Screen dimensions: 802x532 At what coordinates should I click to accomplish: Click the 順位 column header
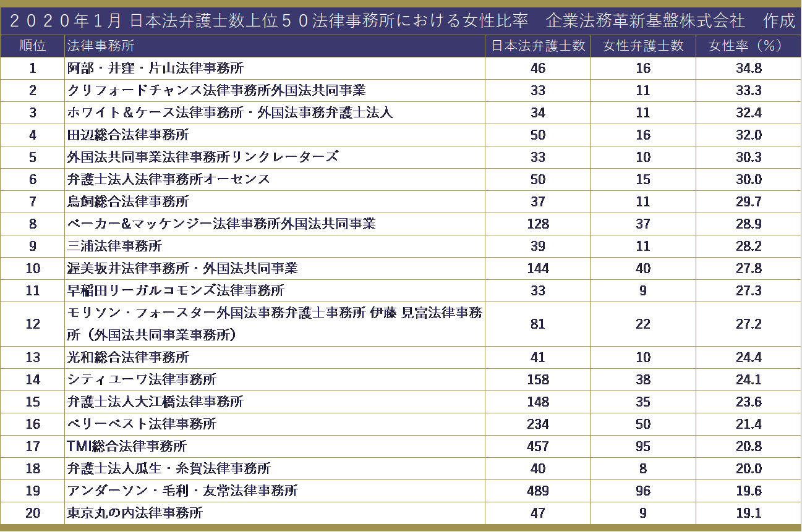pyautogui.click(x=32, y=46)
